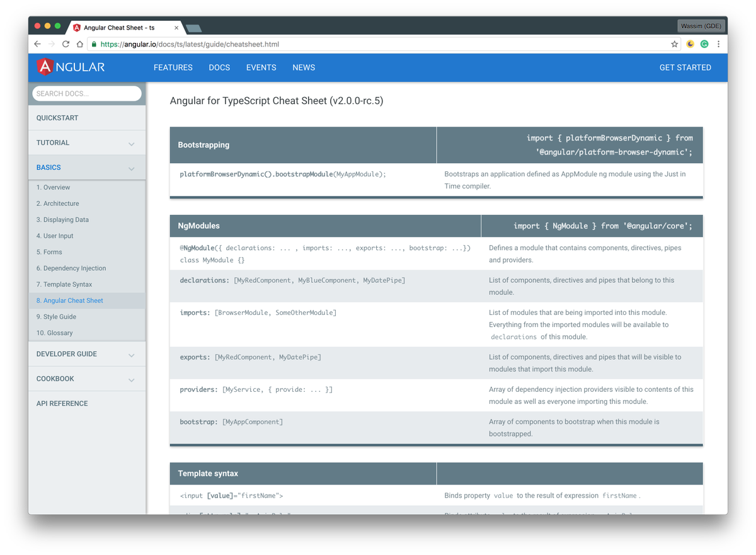Focus the Search Docs input field
This screenshot has width=756, height=555.
pos(87,93)
